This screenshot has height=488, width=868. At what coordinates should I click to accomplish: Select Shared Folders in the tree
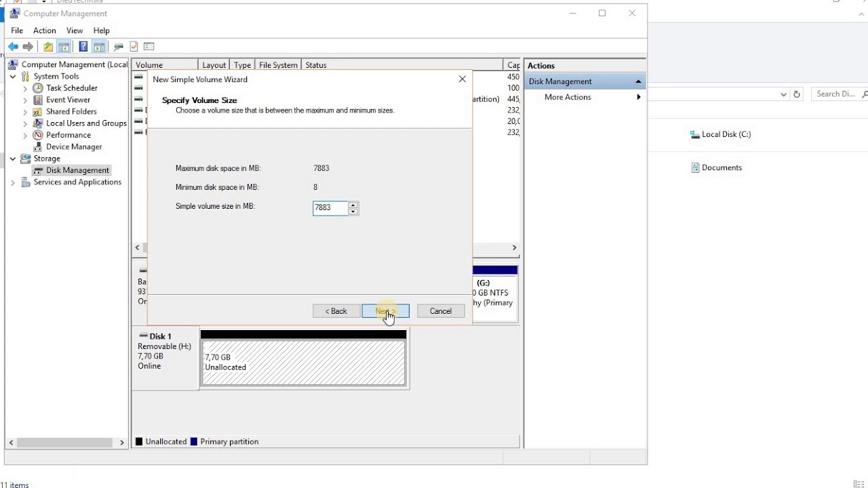[x=71, y=112]
